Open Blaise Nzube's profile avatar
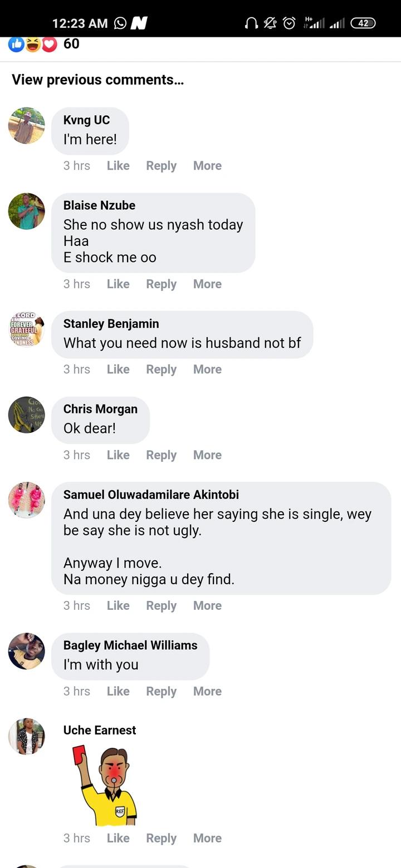The width and height of the screenshot is (401, 868). 27,211
